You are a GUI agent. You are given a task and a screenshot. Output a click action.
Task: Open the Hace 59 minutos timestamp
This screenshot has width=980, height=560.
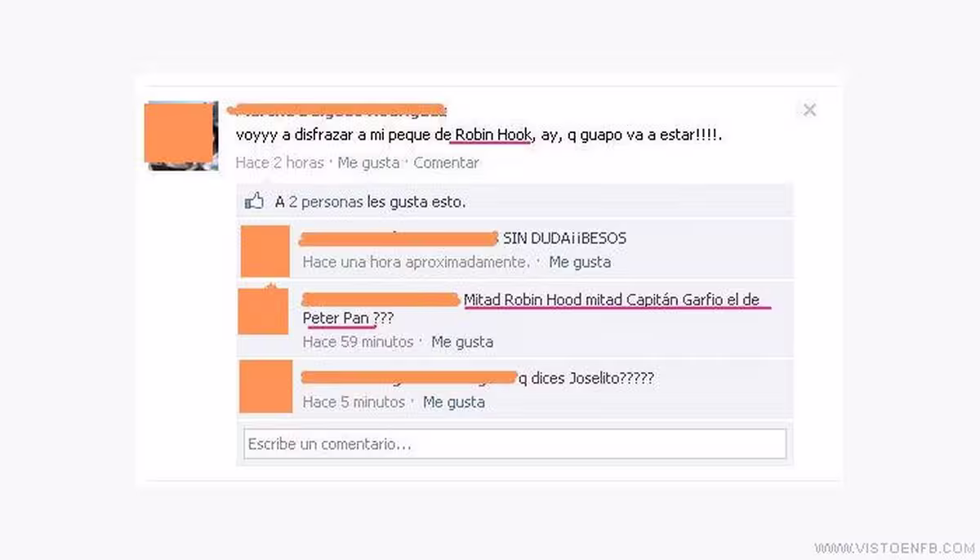[358, 341]
